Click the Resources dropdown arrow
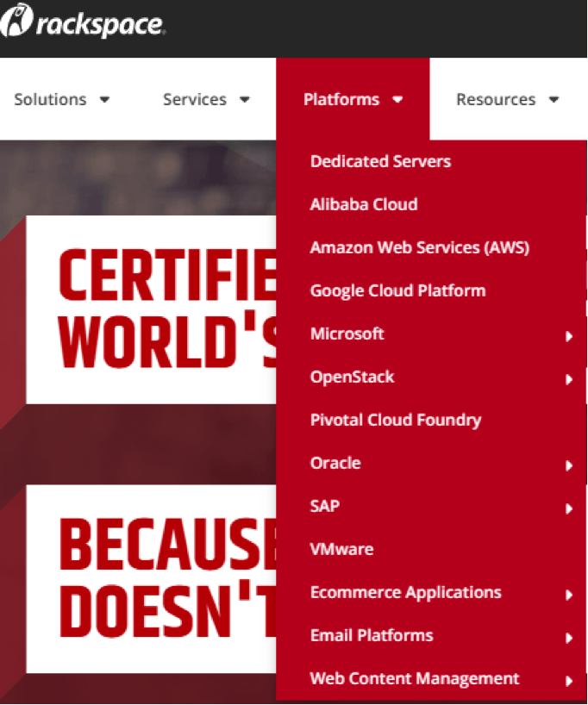Screen dimensions: 588x705 (x=554, y=100)
